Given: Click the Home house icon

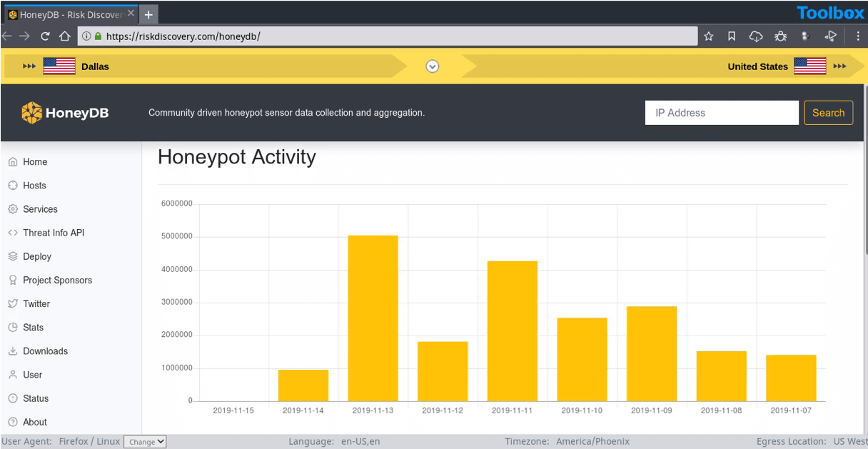Looking at the screenshot, I should (x=13, y=162).
